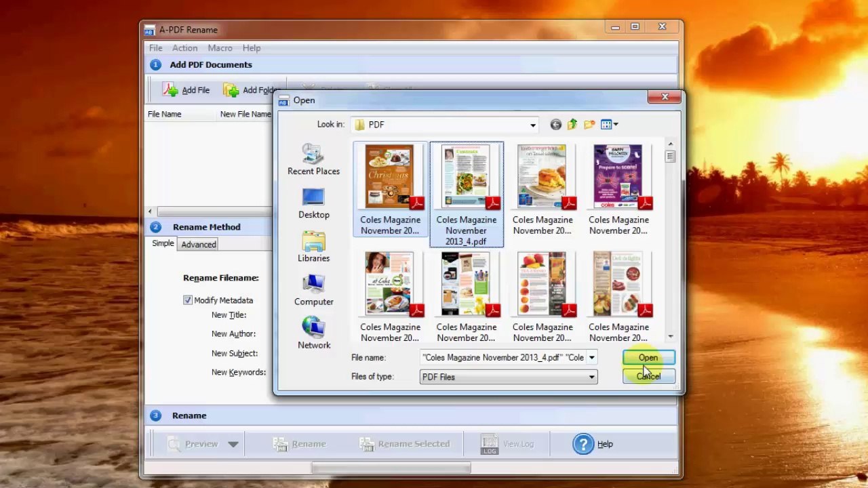868x488 pixels.
Task: Click the New File Name column header
Action: click(245, 114)
